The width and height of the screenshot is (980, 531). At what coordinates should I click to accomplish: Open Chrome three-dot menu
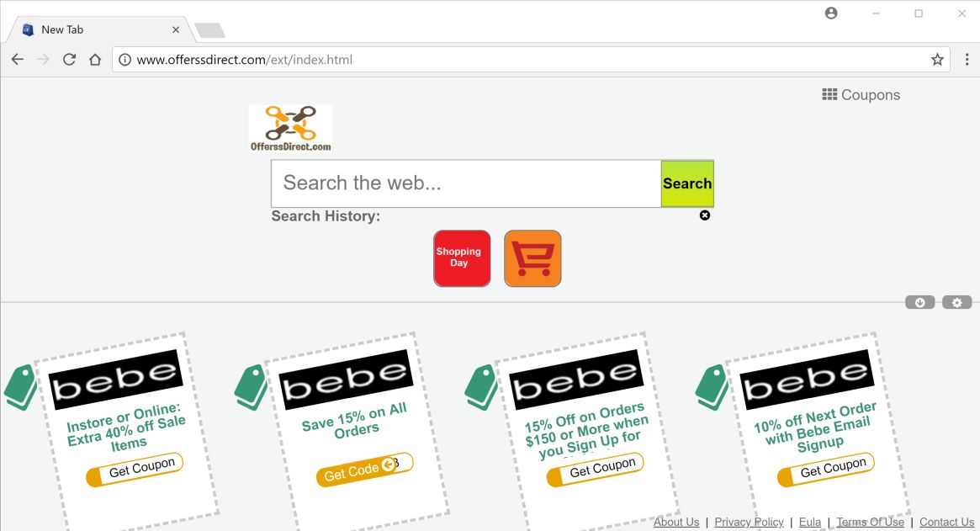pyautogui.click(x=967, y=60)
